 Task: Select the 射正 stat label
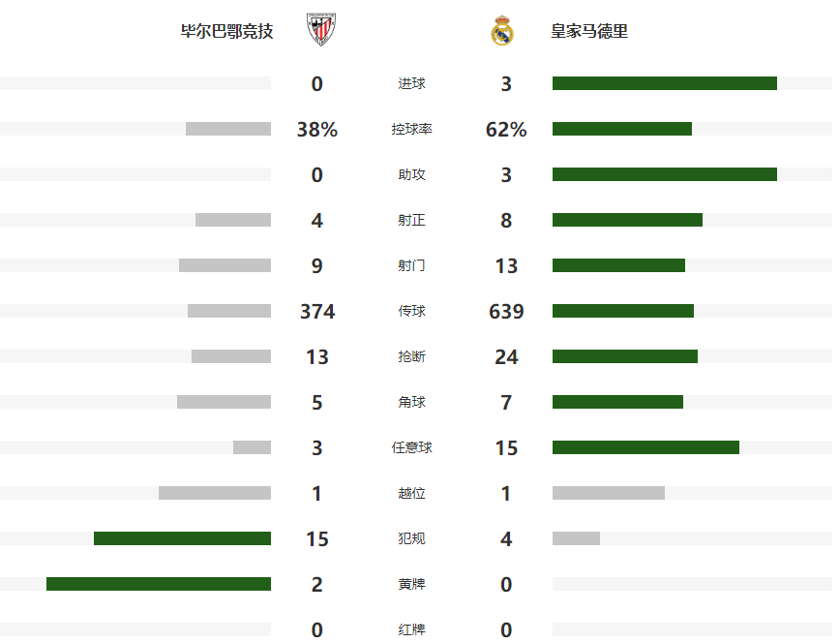point(411,220)
